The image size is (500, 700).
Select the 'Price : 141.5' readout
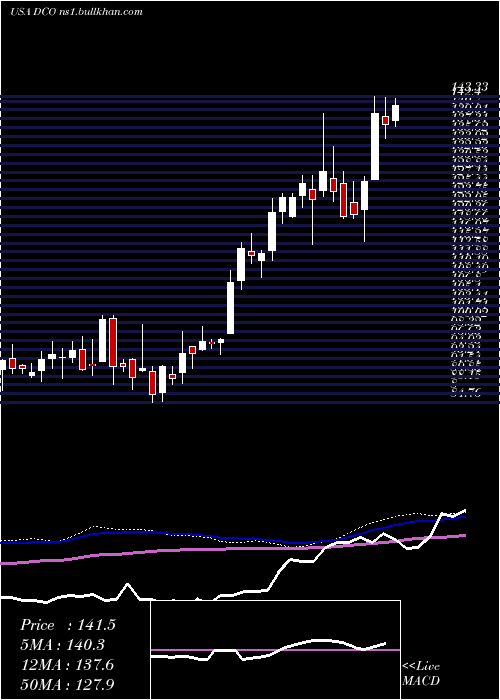pos(68,625)
